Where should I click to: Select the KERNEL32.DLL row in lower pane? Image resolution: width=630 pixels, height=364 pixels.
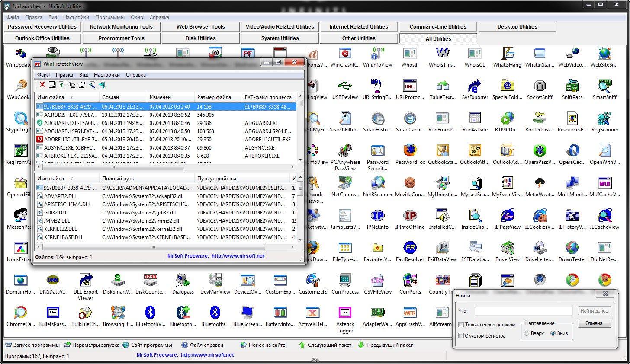pos(165,229)
